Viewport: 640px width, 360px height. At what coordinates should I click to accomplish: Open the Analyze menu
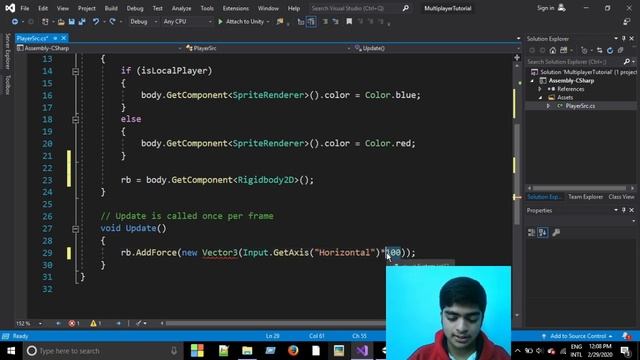coord(181,8)
